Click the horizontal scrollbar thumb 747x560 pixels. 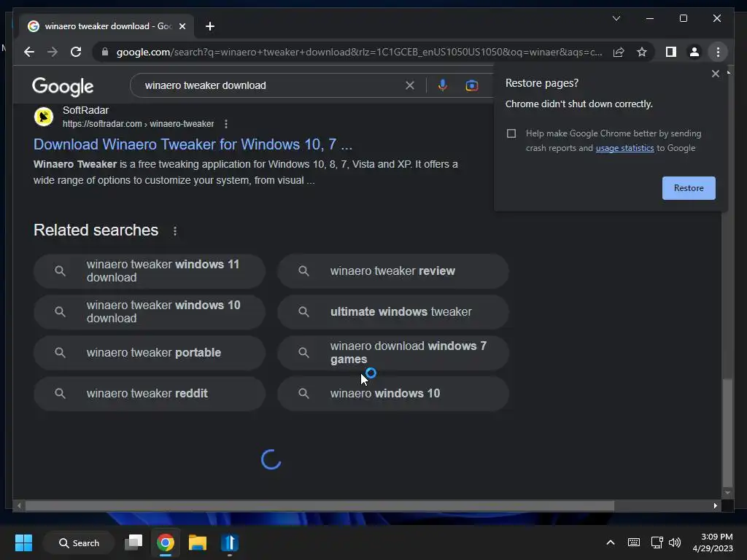[320, 506]
